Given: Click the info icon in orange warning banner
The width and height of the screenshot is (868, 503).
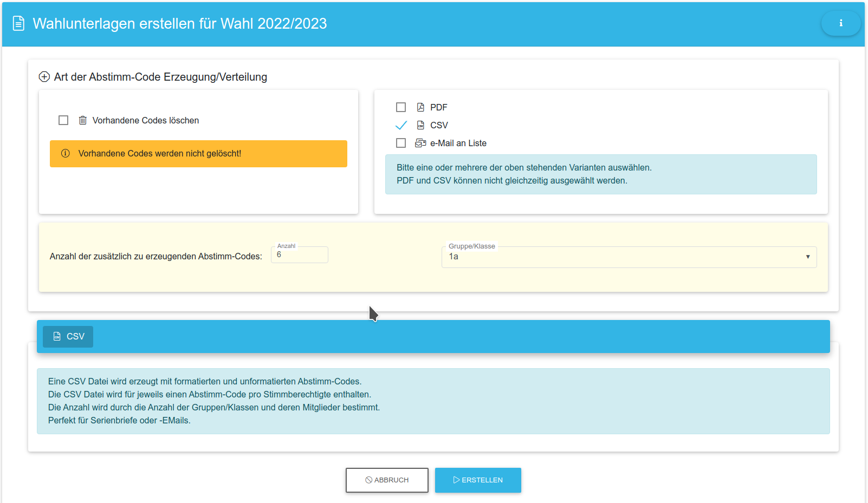Looking at the screenshot, I should click(66, 153).
